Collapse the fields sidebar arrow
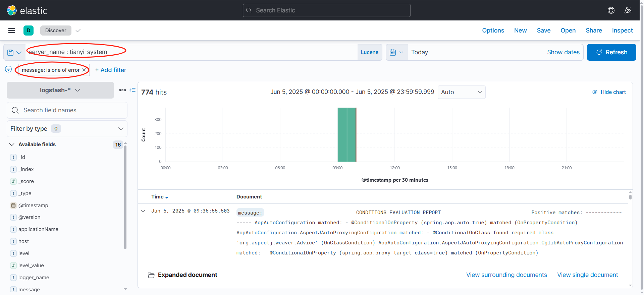The image size is (644, 295). (132, 90)
